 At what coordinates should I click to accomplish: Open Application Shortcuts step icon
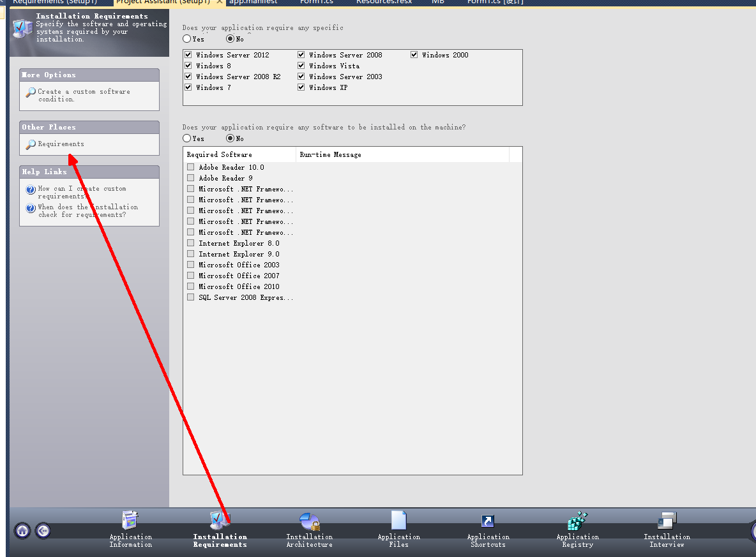tap(487, 521)
